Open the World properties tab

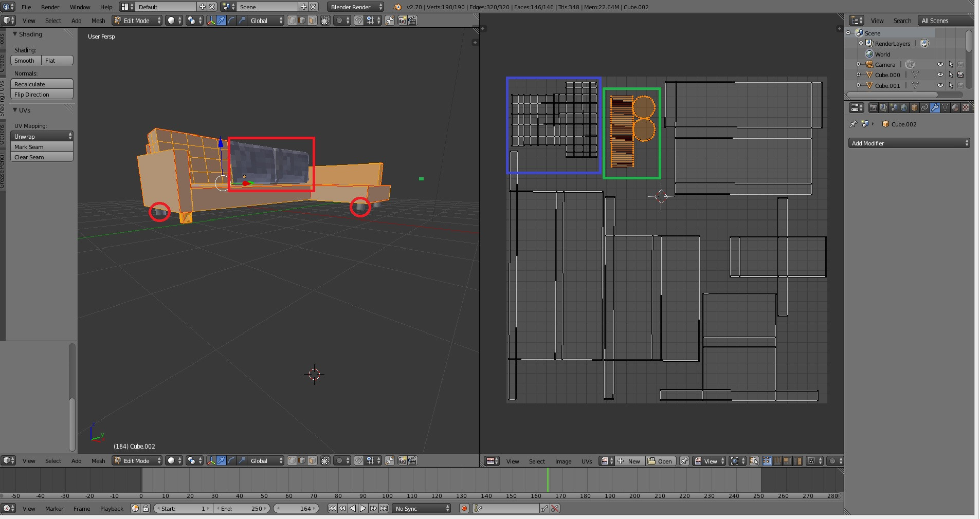(x=904, y=107)
